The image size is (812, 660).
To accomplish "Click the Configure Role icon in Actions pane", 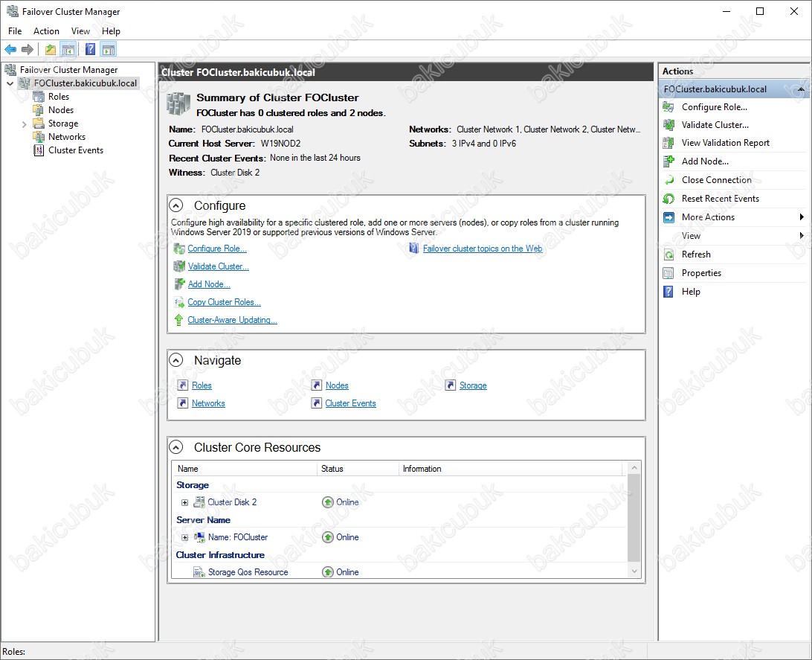I will 669,107.
